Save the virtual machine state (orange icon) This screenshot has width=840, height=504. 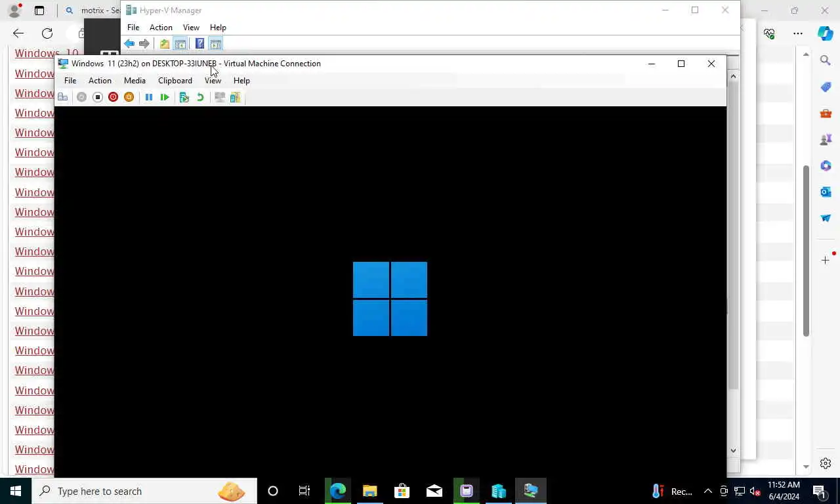point(129,97)
